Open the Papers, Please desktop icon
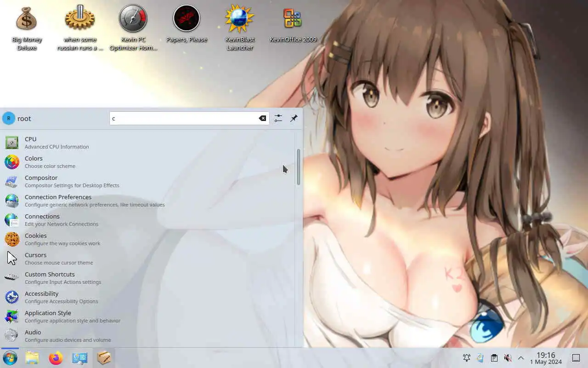Screen dimensions: 588x368 [x=187, y=24]
